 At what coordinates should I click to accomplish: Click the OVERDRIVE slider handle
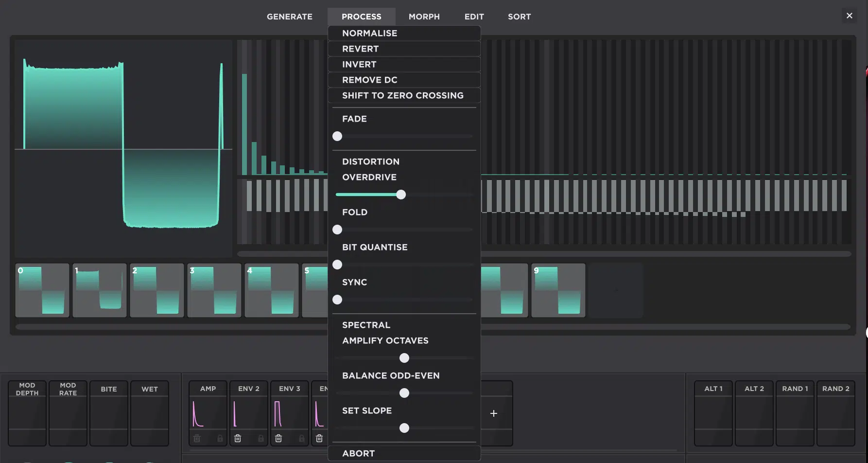[400, 194]
